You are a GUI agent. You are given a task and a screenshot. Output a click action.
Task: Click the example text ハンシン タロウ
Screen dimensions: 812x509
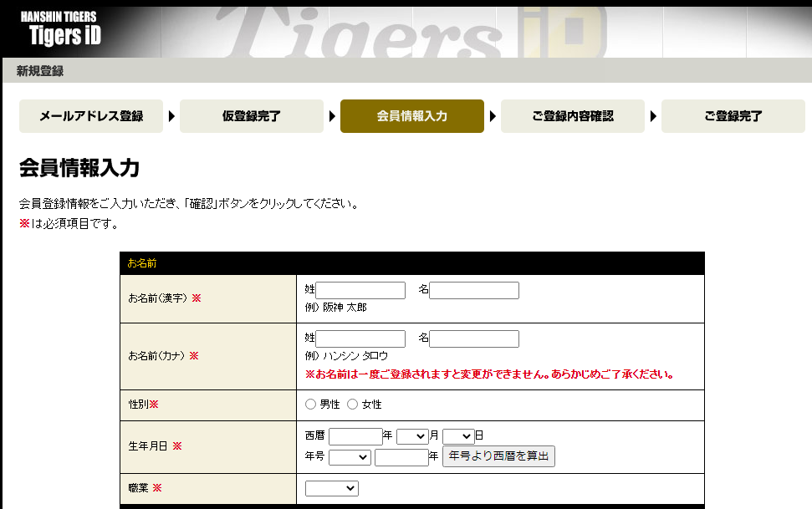click(355, 356)
